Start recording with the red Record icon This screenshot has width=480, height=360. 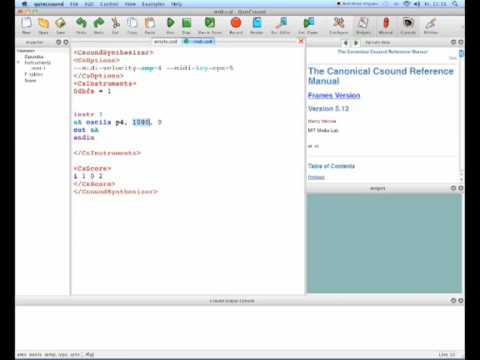236,25
